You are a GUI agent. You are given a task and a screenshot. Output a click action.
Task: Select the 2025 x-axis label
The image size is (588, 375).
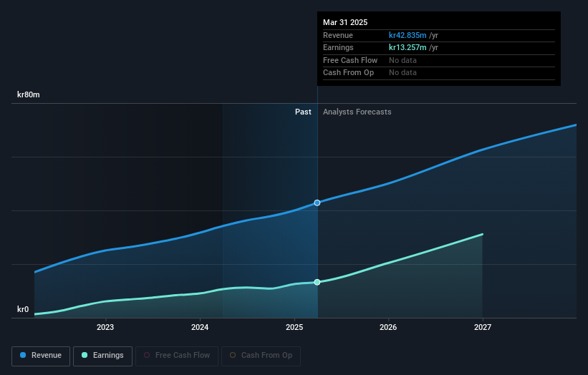coord(294,327)
